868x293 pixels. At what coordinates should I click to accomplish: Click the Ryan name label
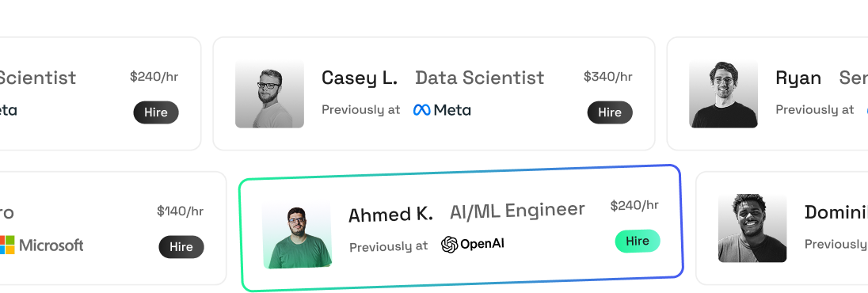798,78
